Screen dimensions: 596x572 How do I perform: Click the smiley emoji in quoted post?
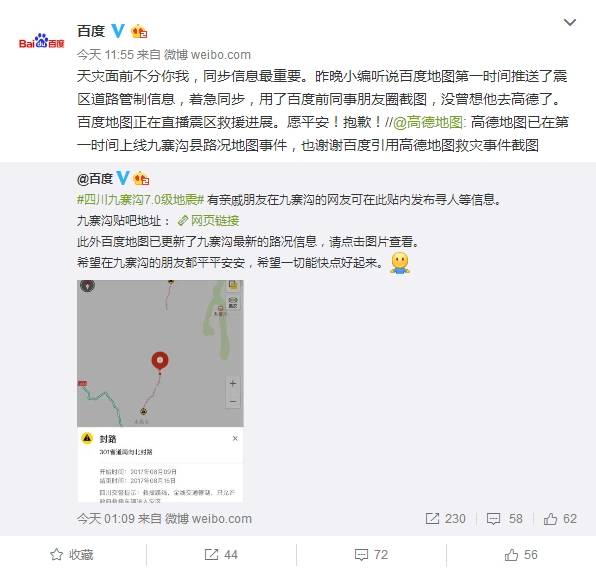click(x=399, y=263)
